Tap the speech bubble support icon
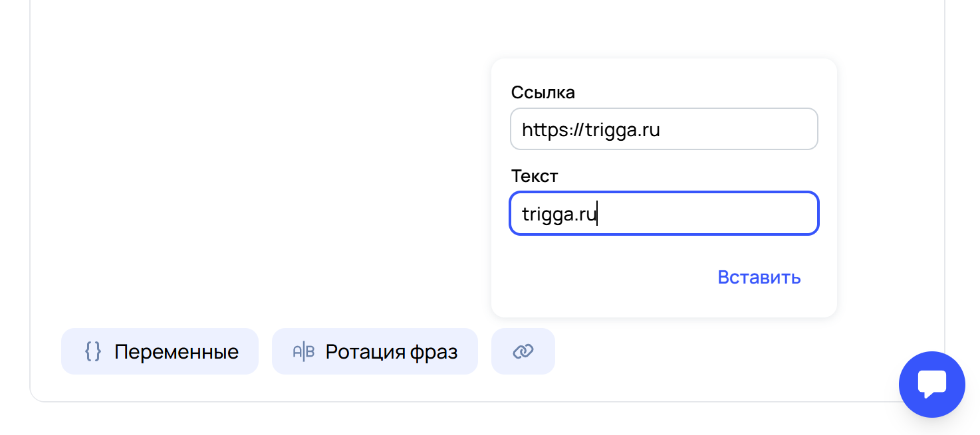 coord(931,385)
